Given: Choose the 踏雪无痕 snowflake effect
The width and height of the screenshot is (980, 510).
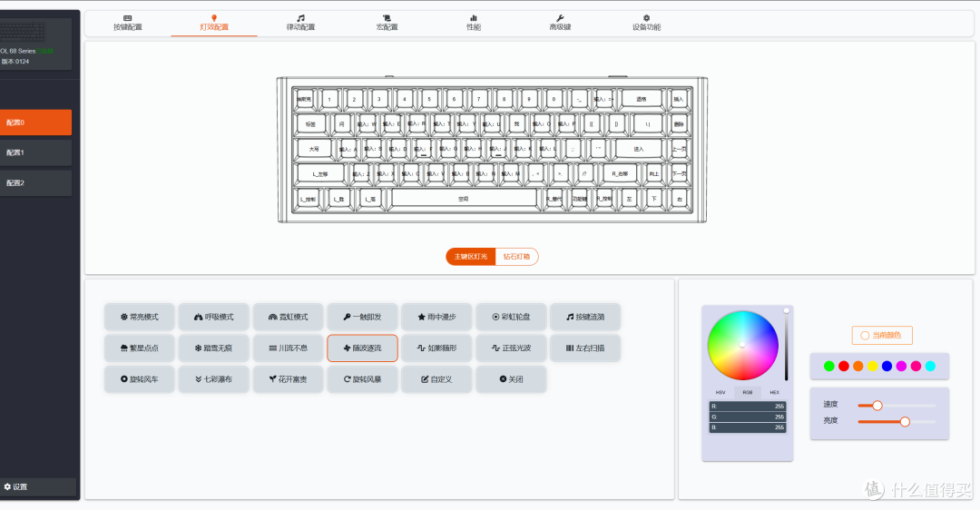Looking at the screenshot, I should coord(214,348).
